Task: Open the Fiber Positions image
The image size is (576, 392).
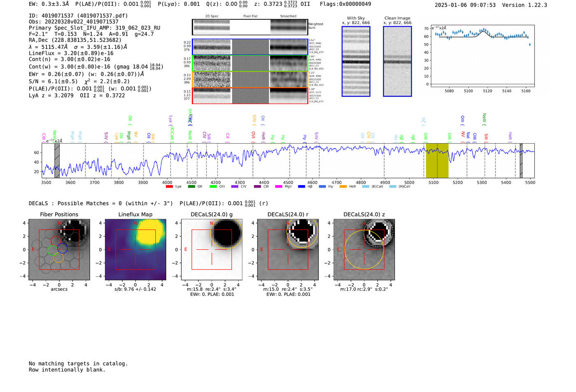Action: (59, 250)
